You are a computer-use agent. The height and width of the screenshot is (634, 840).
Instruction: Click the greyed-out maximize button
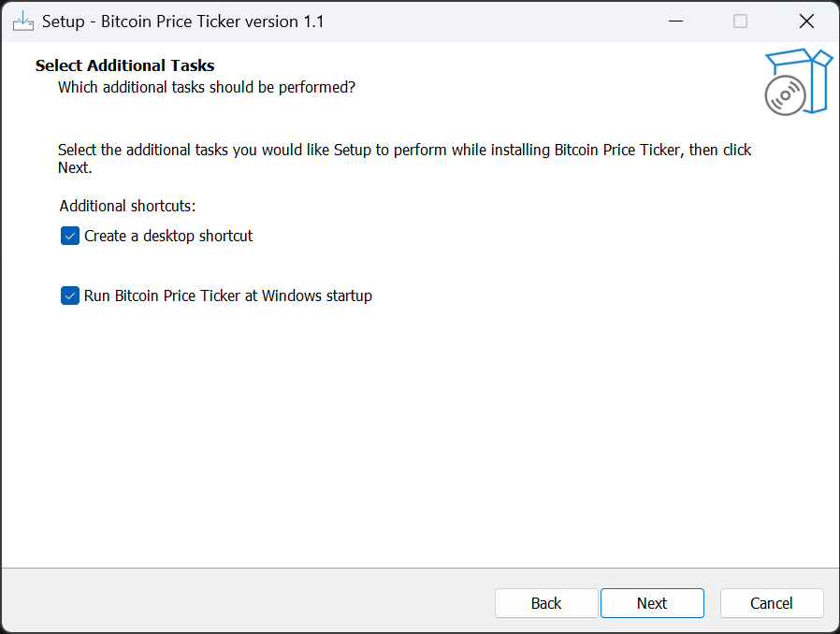(x=740, y=21)
